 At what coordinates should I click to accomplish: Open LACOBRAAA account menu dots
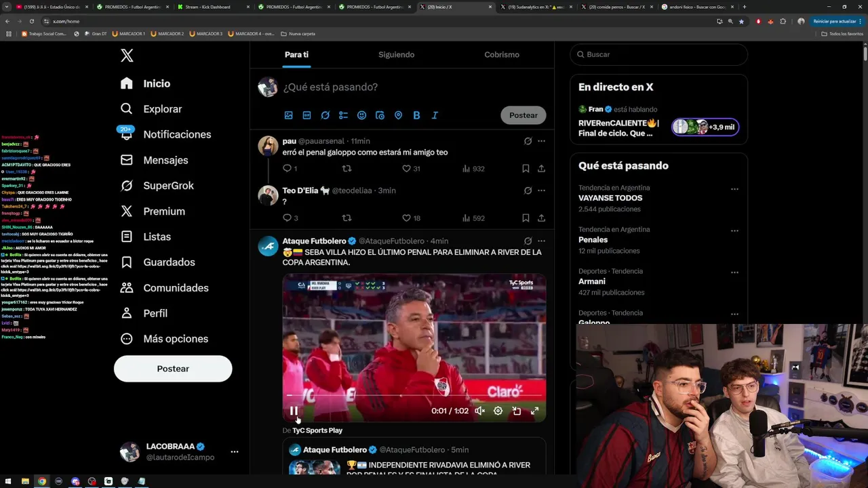[x=235, y=451]
